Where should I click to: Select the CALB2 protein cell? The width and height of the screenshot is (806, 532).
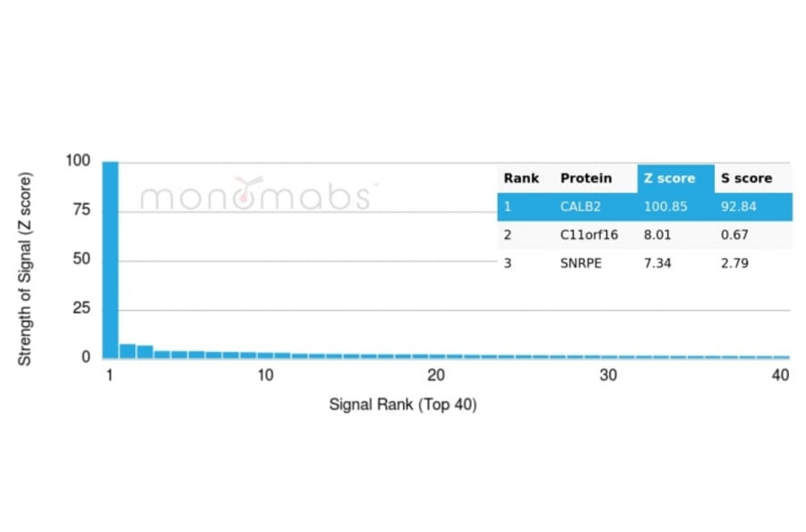pos(580,207)
